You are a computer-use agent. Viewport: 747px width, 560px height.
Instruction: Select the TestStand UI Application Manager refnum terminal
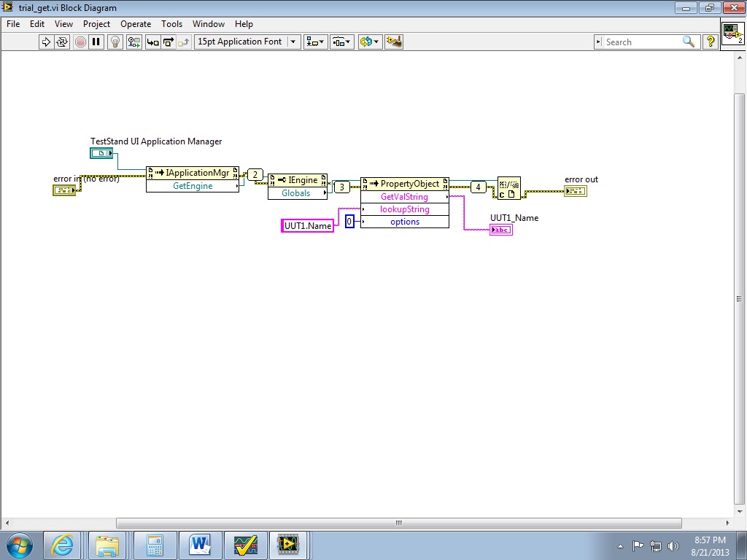(x=101, y=153)
